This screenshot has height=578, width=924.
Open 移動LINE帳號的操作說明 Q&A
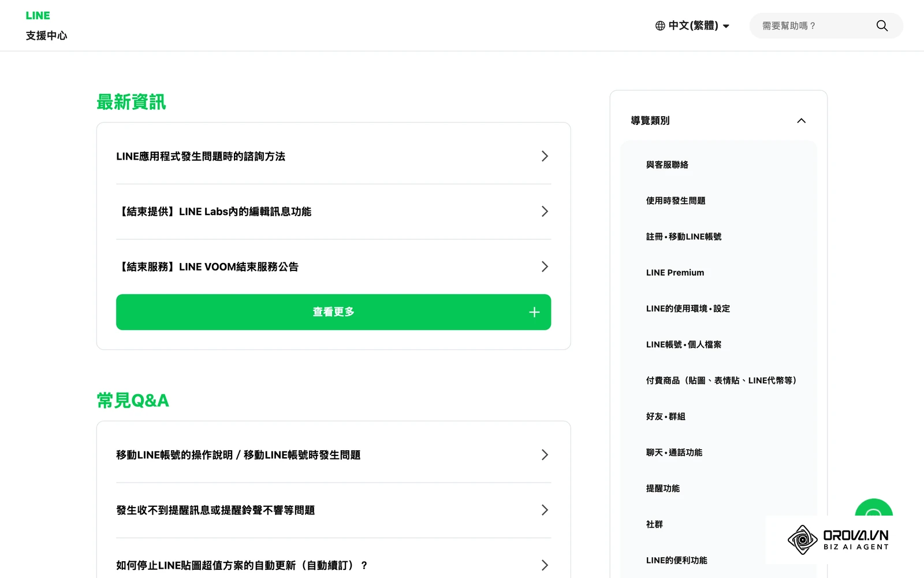tap(333, 455)
